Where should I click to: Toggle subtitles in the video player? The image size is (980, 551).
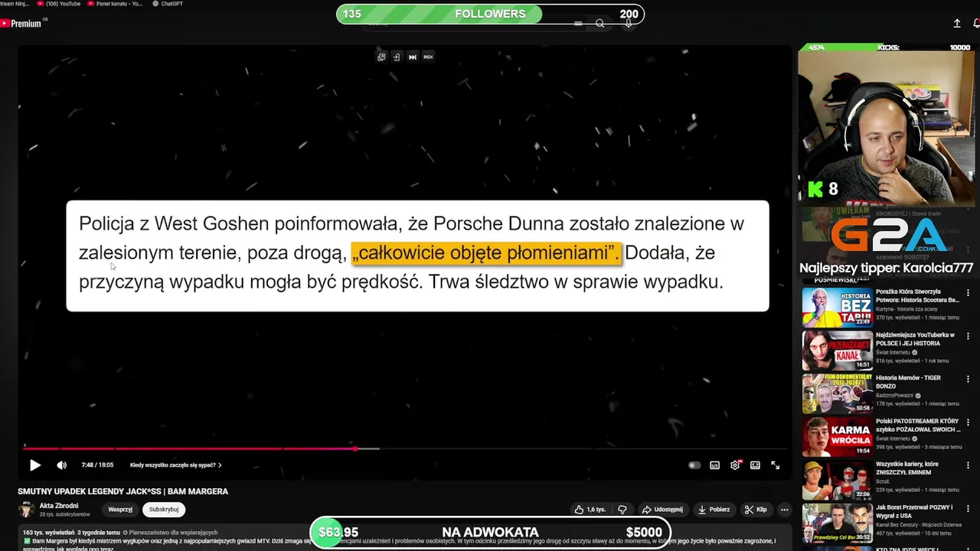coord(714,465)
